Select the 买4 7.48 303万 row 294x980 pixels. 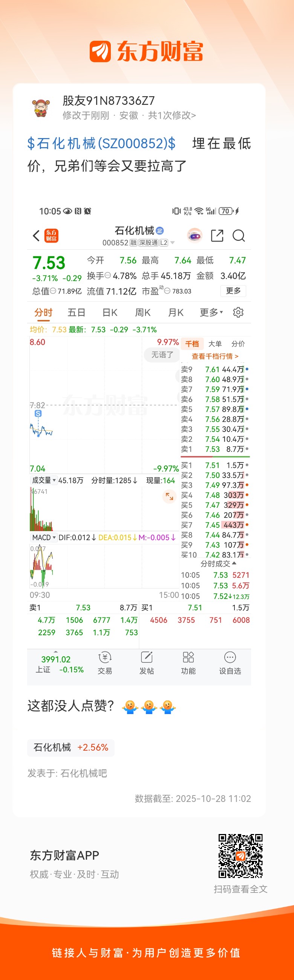215,495
